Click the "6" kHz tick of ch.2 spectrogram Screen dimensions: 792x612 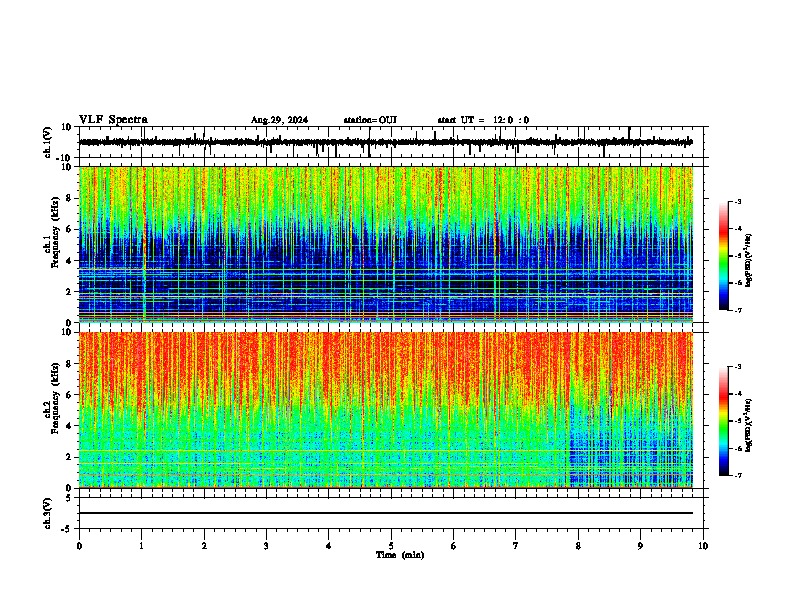click(x=69, y=395)
